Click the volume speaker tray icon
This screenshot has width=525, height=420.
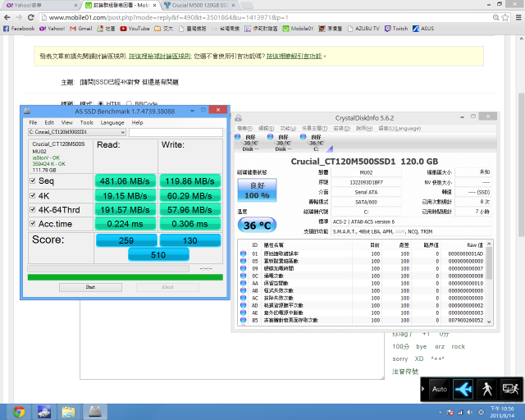click(470, 413)
